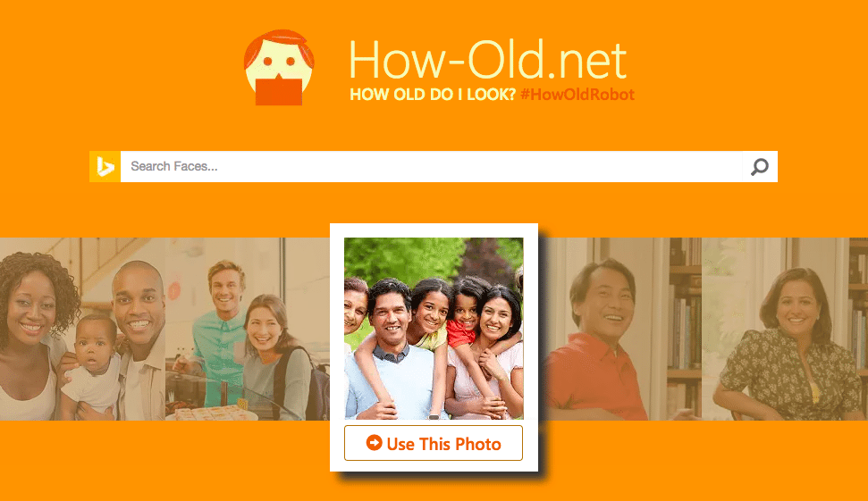Select the centered outdoor family photo
The image size is (868, 501).
[x=434, y=329]
